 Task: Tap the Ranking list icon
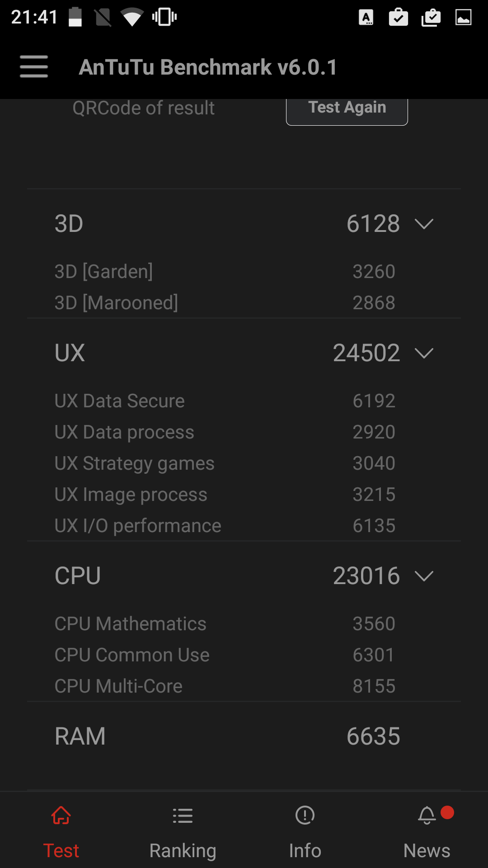[183, 816]
